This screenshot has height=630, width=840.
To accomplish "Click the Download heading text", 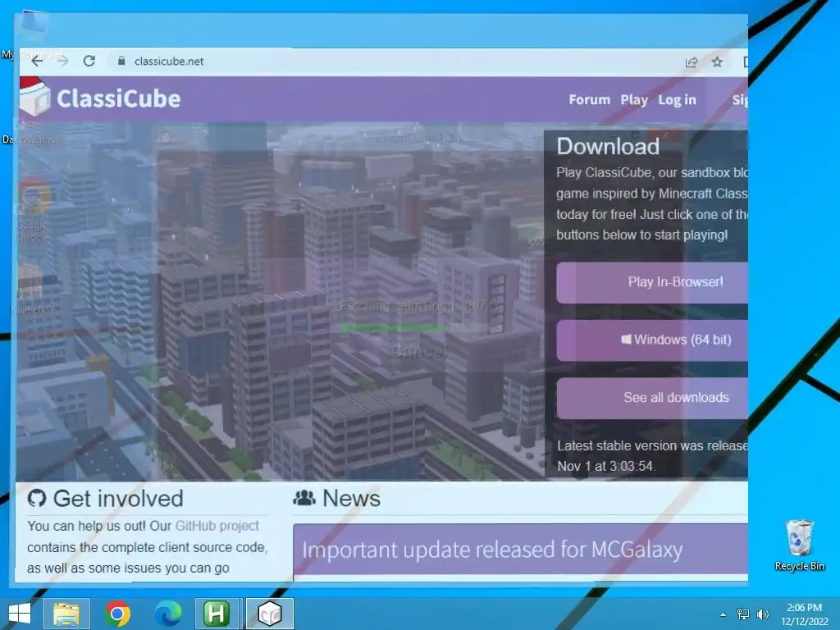I will click(x=608, y=147).
